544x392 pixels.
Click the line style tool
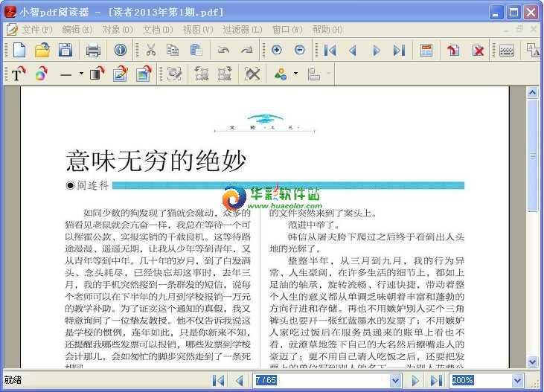click(x=66, y=74)
